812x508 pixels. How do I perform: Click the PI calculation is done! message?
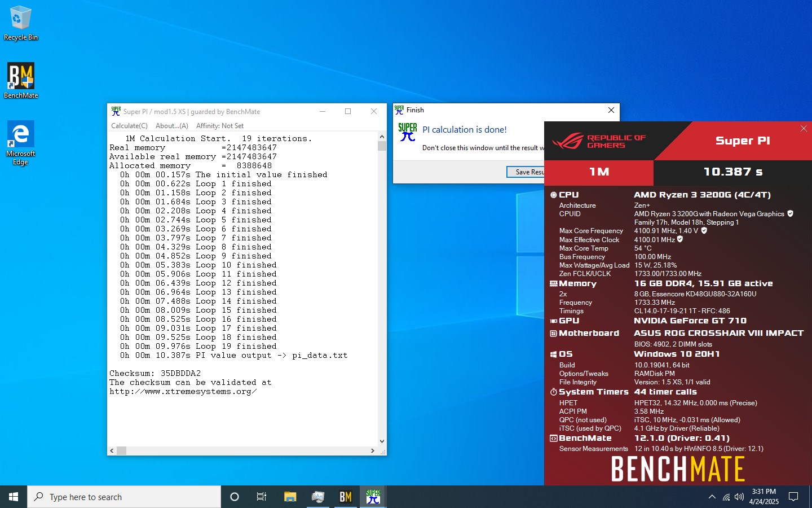(465, 129)
